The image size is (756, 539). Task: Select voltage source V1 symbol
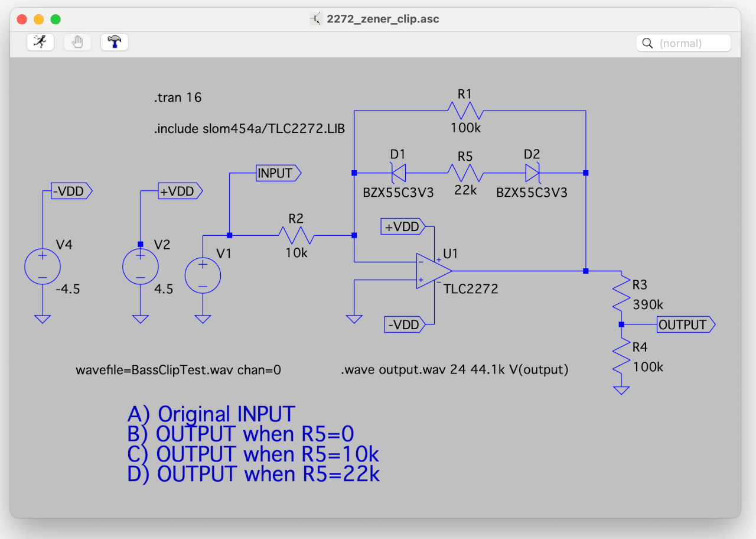click(x=203, y=275)
